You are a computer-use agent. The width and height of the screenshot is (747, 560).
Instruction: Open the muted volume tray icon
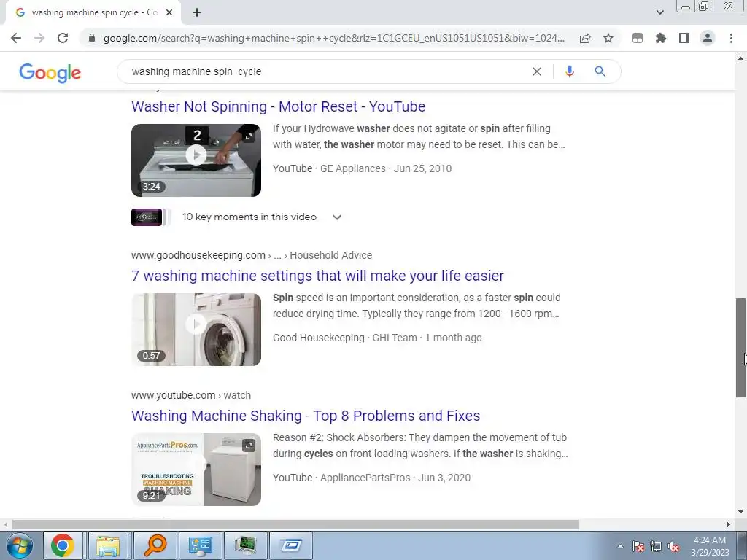coord(673,546)
